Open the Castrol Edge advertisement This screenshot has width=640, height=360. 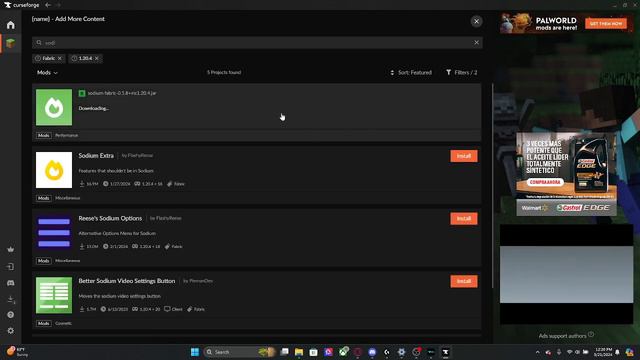[x=567, y=174]
